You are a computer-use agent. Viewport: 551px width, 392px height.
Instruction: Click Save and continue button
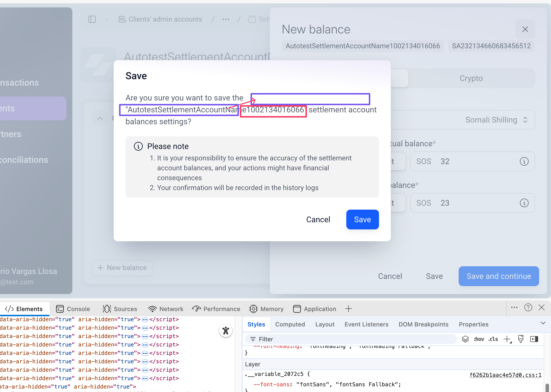click(499, 276)
